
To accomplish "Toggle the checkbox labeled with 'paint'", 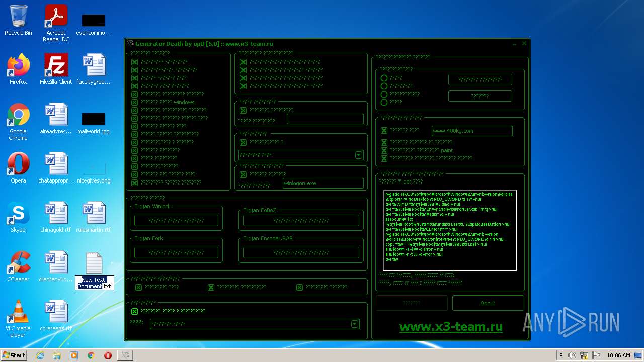I will [384, 150].
